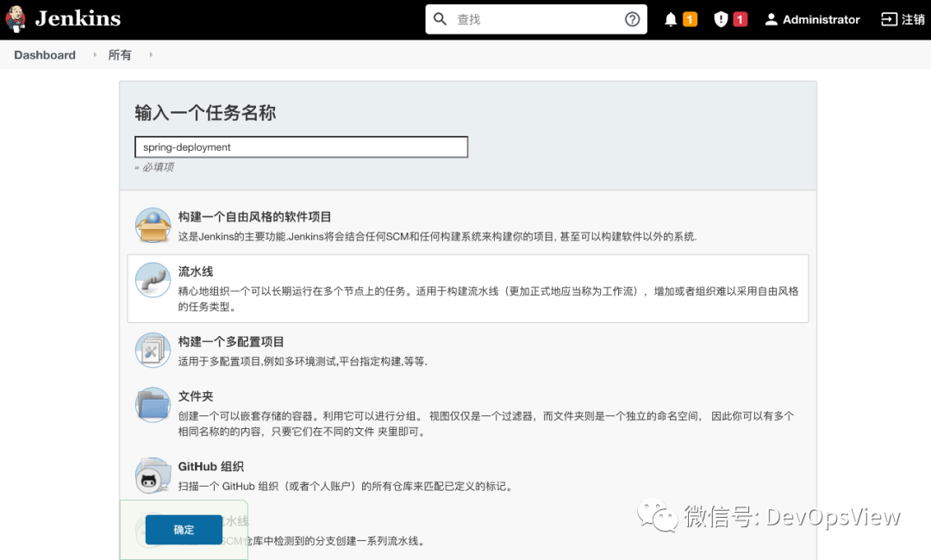Click the logout arrow icon
The width and height of the screenshot is (931, 560).
[889, 20]
